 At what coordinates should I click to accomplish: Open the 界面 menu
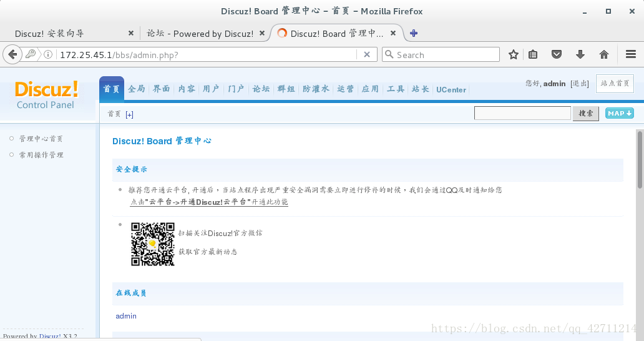[x=162, y=89]
